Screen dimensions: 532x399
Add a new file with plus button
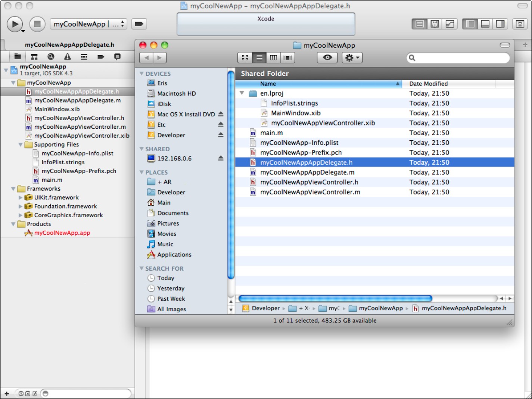[6, 393]
